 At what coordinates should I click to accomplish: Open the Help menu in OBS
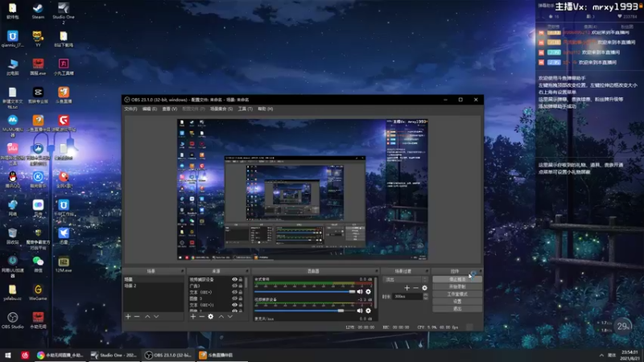click(266, 109)
